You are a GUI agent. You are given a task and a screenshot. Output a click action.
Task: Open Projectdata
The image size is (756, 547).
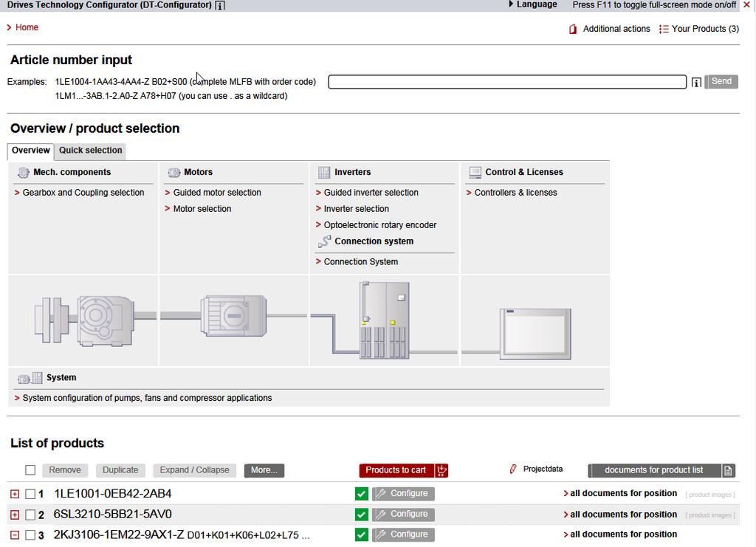(543, 469)
